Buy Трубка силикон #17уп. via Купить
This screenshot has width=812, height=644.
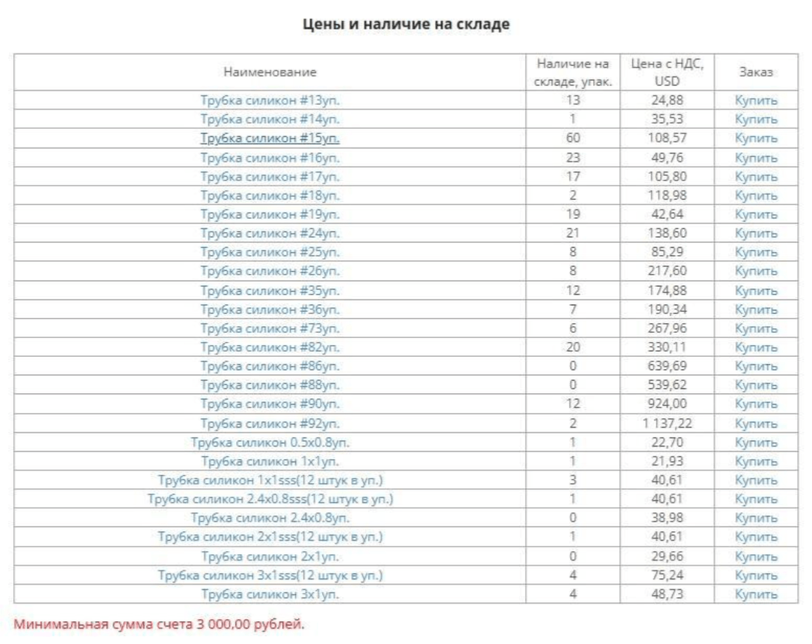pos(756,177)
